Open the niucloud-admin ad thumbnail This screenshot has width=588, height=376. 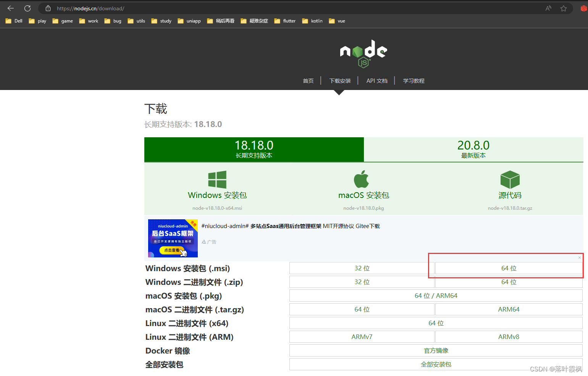(x=173, y=238)
